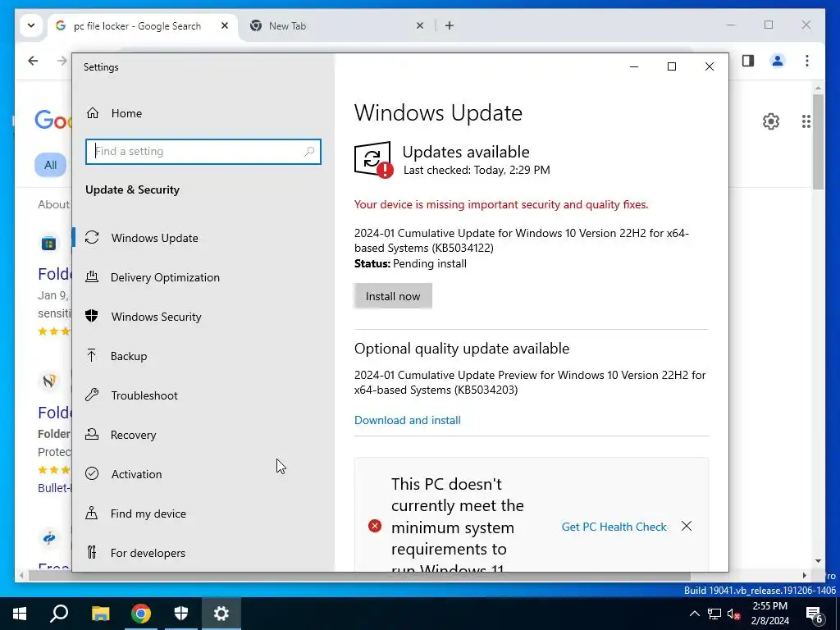Switch to the New Tab tab
The image size is (840, 630).
[x=287, y=25]
